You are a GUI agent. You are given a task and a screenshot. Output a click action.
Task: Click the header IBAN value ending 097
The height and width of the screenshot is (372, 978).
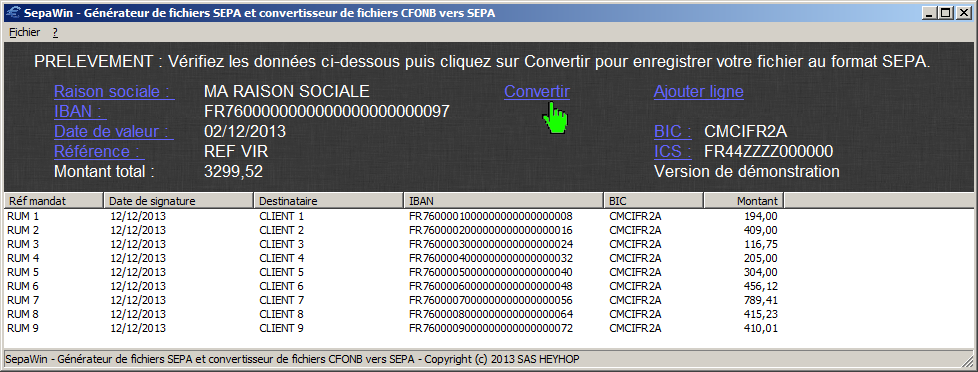click(327, 112)
